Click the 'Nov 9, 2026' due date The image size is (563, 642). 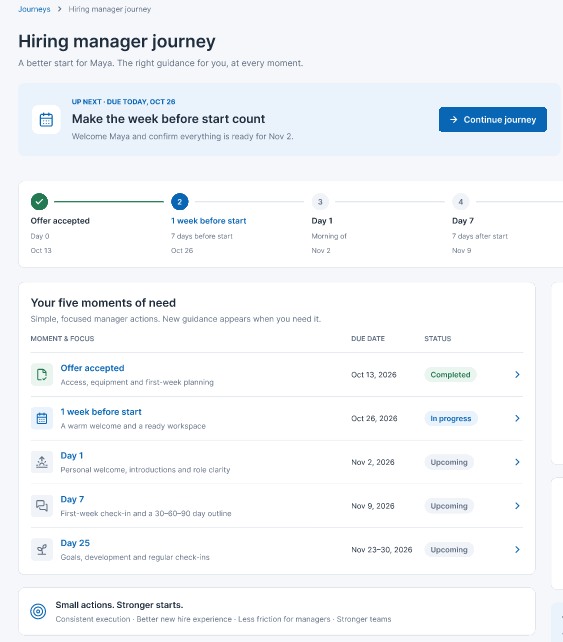(x=373, y=506)
